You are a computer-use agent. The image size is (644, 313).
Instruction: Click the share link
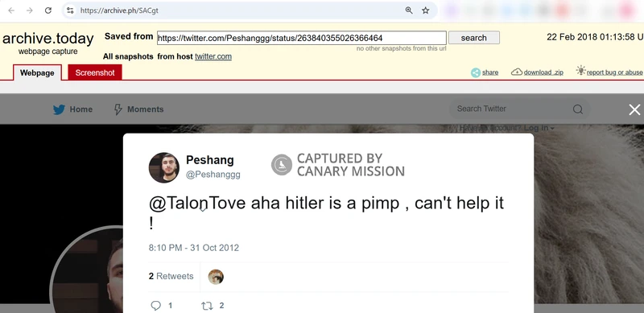490,72
